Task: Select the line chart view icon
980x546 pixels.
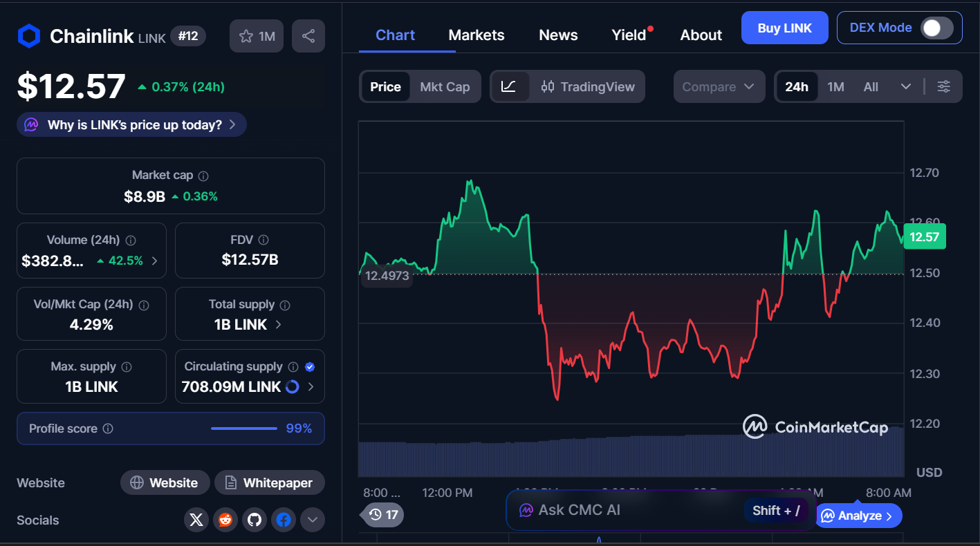Action: click(x=509, y=86)
